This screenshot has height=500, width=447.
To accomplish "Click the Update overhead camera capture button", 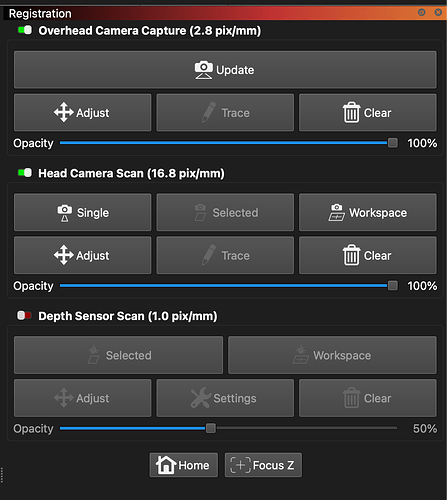I will click(225, 70).
